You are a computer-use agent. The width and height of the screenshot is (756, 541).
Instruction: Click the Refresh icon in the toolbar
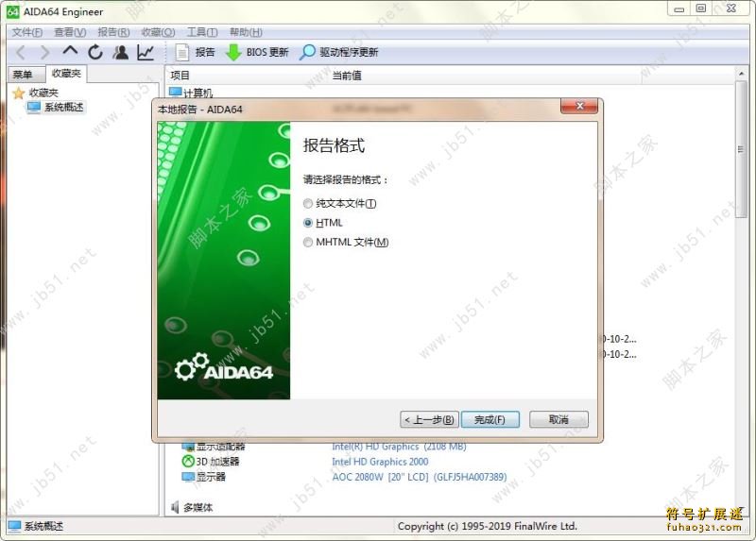pos(95,53)
